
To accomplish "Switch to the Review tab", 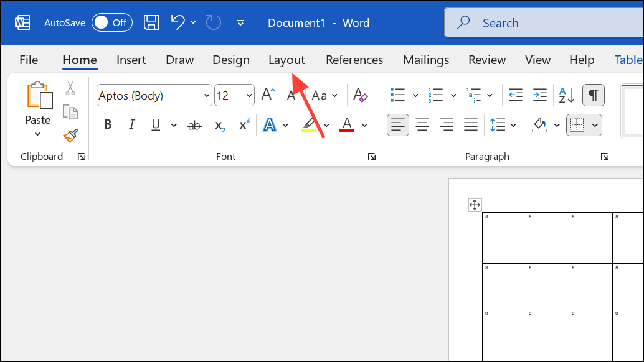I will (486, 60).
